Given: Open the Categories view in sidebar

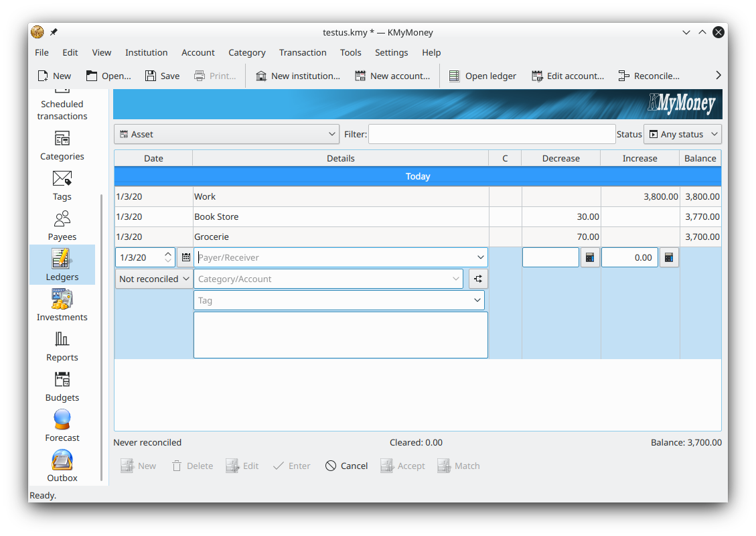Looking at the screenshot, I should tap(62, 145).
